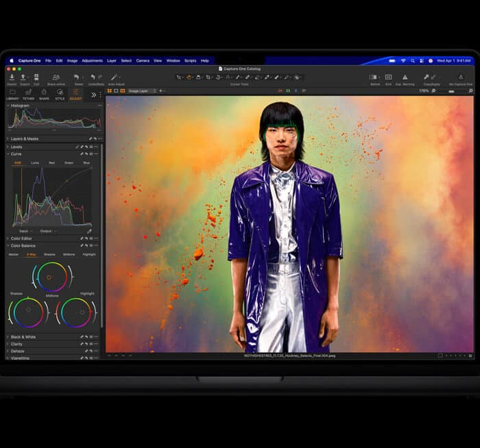480x448 pixels.
Task: Collapse the Histogram panel
Action: tap(8, 105)
